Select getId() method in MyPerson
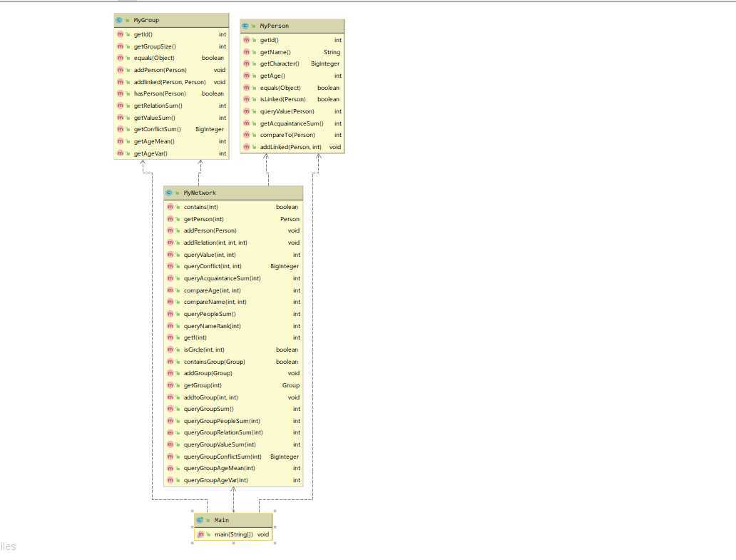 coord(292,40)
